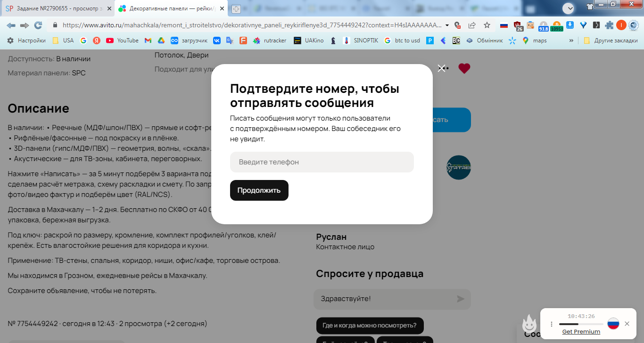This screenshot has height=343, width=644.
Task: Open 'rutracker' bookmark
Action: pos(270,41)
